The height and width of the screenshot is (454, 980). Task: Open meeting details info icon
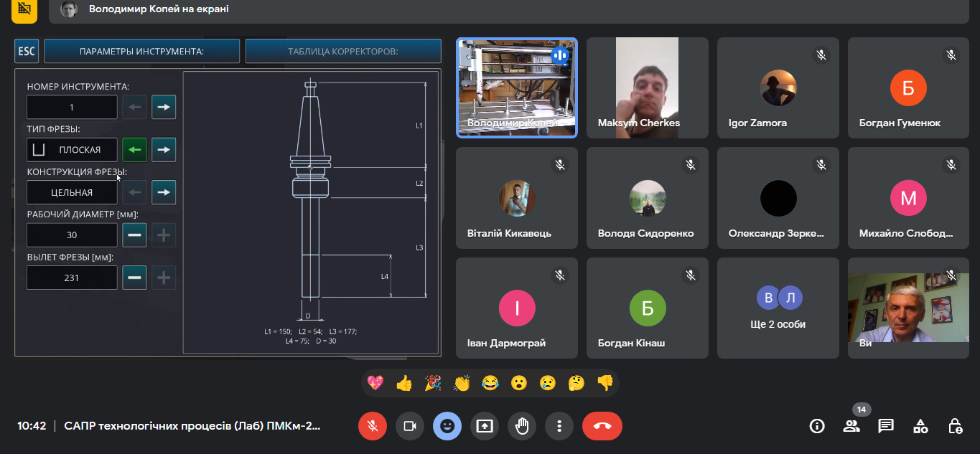[817, 426]
